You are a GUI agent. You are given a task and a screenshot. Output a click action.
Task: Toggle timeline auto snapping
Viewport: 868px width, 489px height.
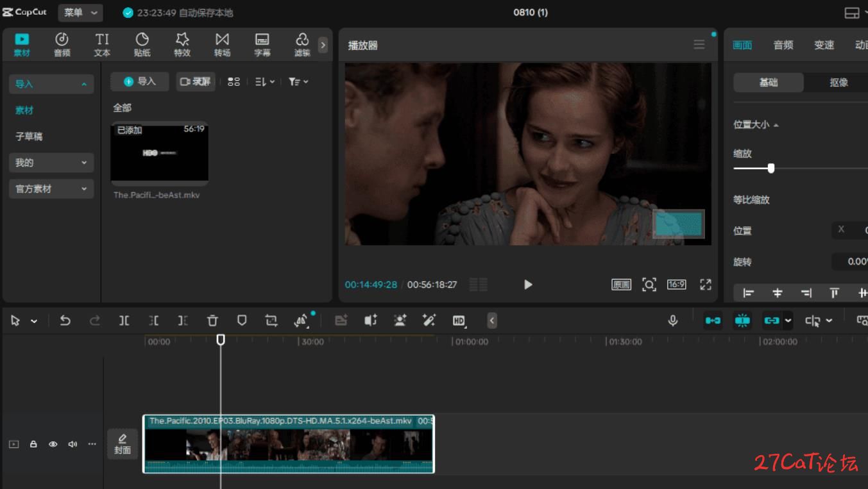pos(742,320)
